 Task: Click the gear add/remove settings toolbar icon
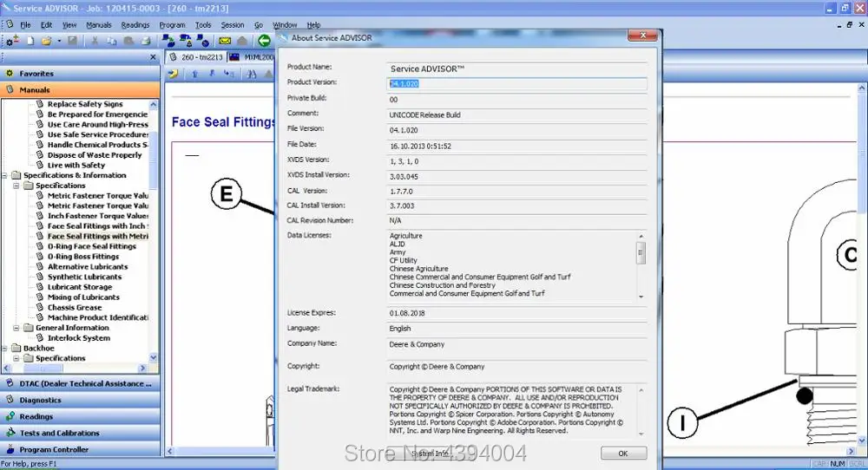coord(12,41)
